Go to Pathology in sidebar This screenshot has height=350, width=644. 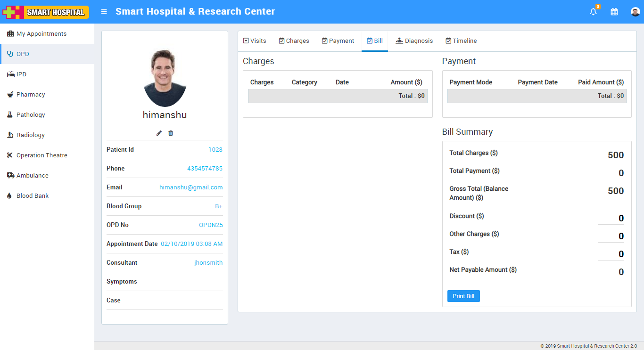(x=31, y=115)
